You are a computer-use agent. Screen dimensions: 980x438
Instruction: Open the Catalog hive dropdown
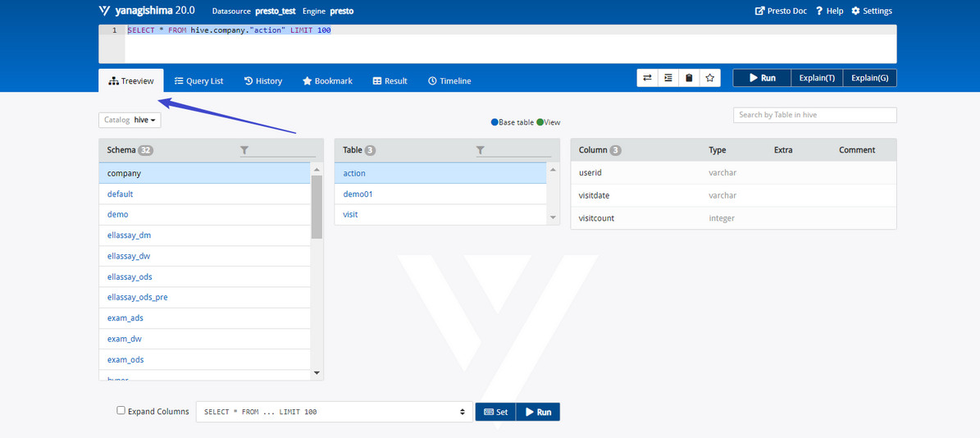[x=130, y=119]
